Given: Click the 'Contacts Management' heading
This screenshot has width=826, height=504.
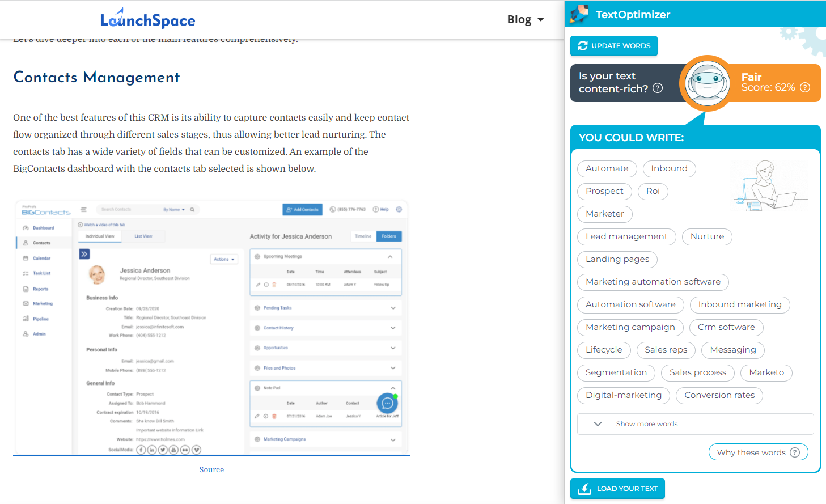Looking at the screenshot, I should pos(96,77).
